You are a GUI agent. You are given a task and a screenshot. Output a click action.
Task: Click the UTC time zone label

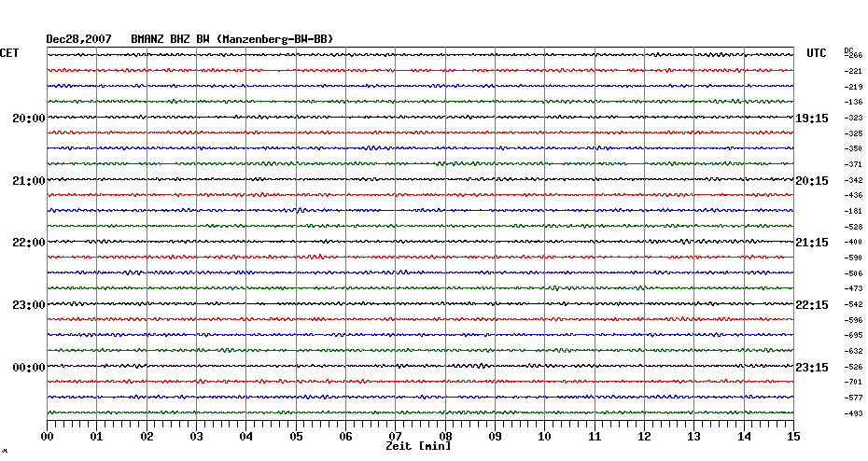pos(817,53)
